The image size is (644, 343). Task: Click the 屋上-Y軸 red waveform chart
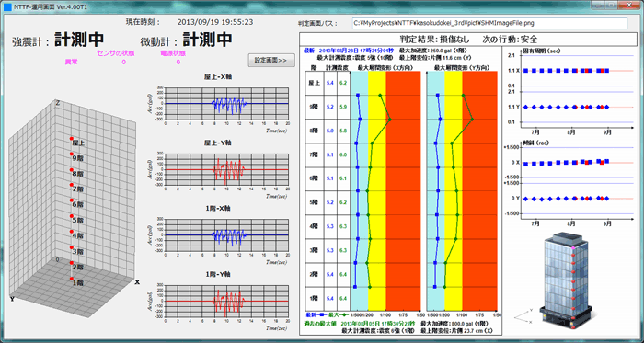[x=226, y=169]
